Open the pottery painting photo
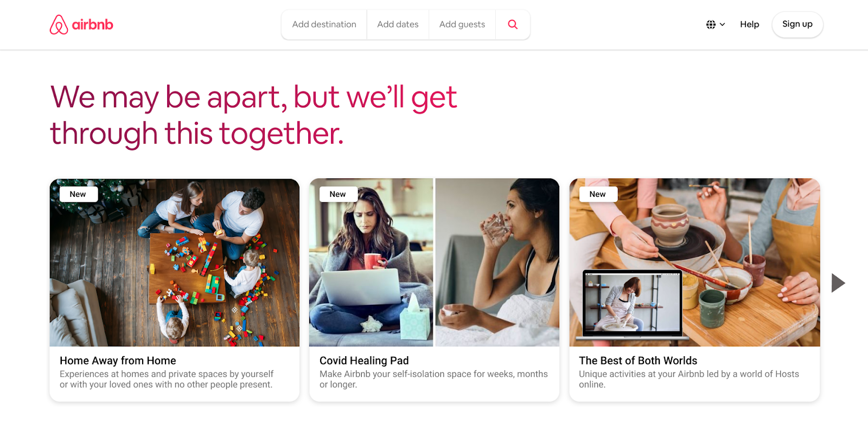This screenshot has width=868, height=443. (x=694, y=262)
